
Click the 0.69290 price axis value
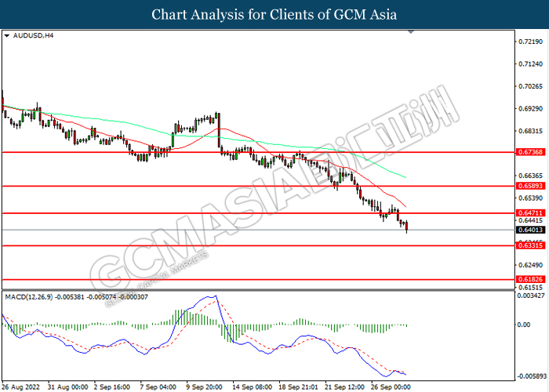[531, 109]
